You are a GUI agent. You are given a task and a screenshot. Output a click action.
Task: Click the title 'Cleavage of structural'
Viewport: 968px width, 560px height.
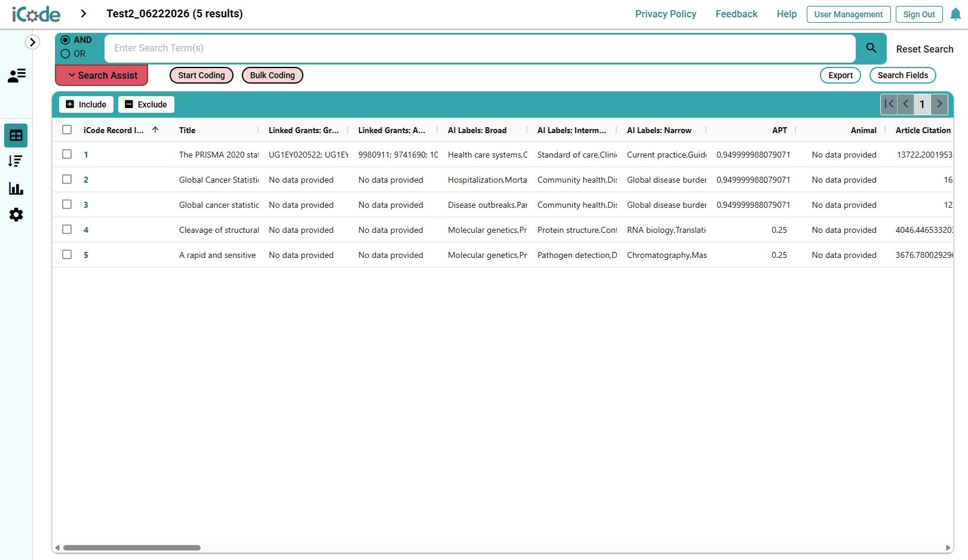(x=219, y=230)
